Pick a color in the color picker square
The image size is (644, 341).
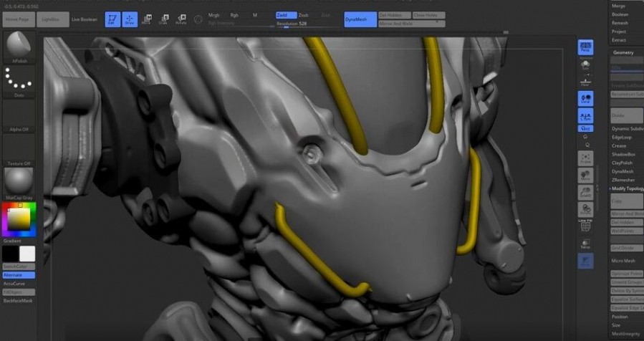coord(19,219)
